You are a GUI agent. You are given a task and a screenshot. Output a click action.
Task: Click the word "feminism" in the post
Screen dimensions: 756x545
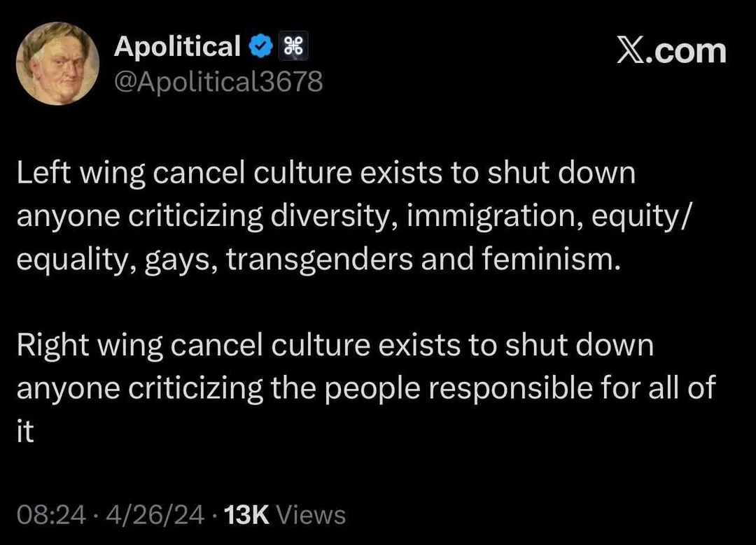click(551, 260)
